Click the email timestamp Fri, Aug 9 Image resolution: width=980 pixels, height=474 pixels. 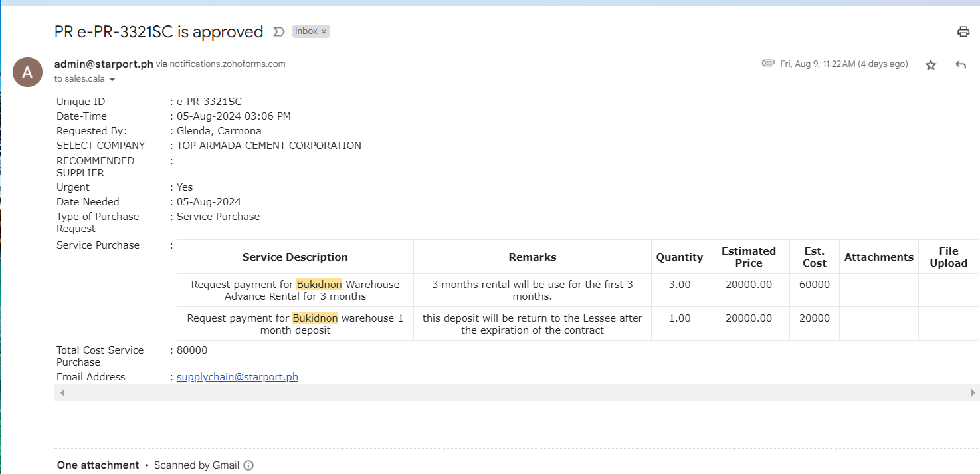click(x=844, y=64)
